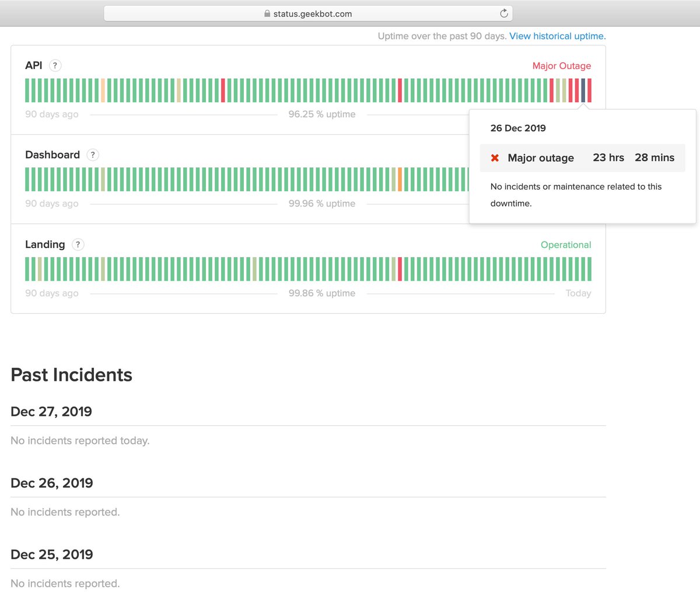The width and height of the screenshot is (700, 592).
Task: Click the 99.86 % uptime text
Action: (322, 293)
